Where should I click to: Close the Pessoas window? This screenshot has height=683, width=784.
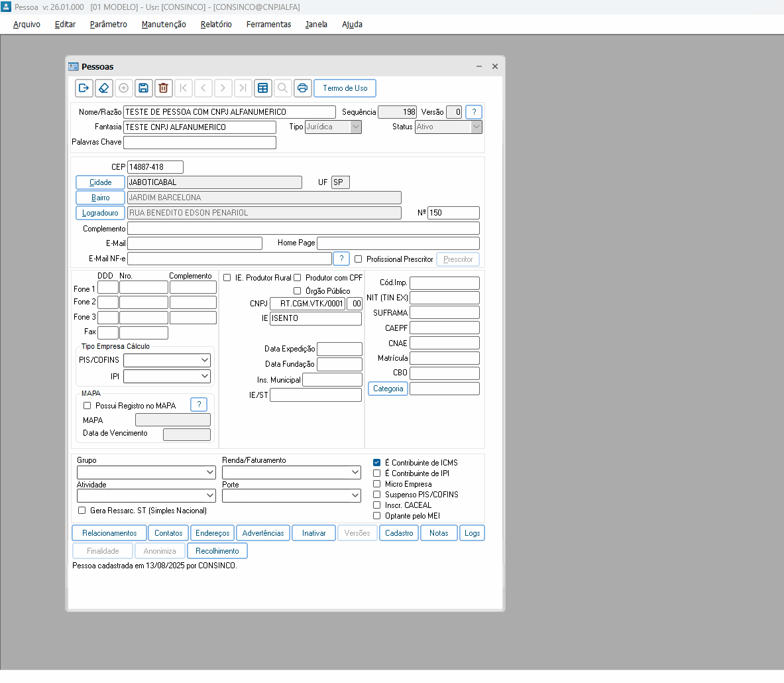tap(495, 66)
